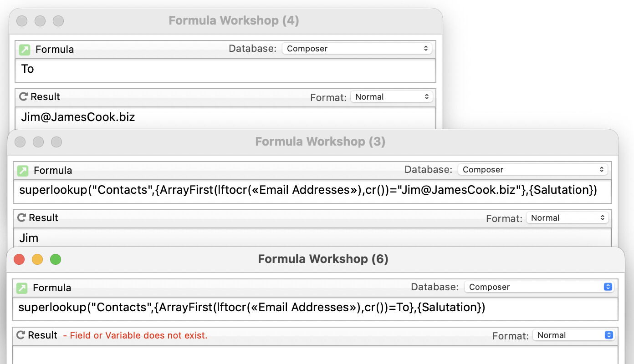Click the Jim@JamesCook.biz result text
The height and width of the screenshot is (364, 634).
pos(78,117)
